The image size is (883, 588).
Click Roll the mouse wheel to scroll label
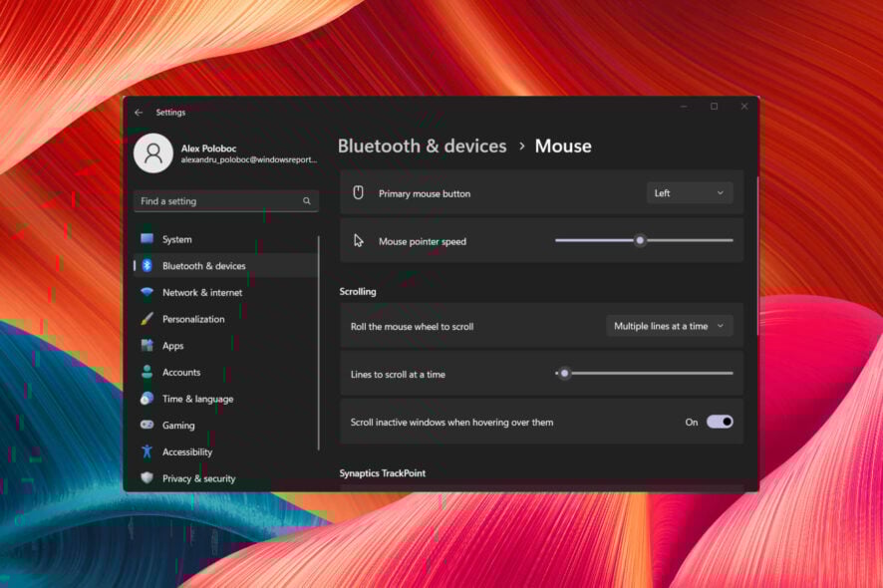click(412, 327)
